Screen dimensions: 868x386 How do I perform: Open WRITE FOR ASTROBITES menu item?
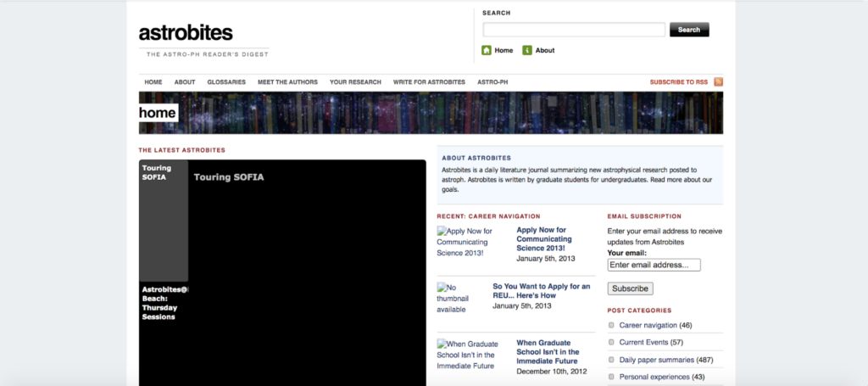tap(429, 82)
